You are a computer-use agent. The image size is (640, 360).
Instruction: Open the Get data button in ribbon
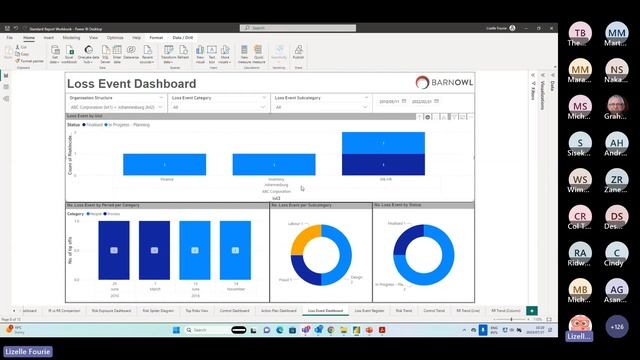point(55,54)
